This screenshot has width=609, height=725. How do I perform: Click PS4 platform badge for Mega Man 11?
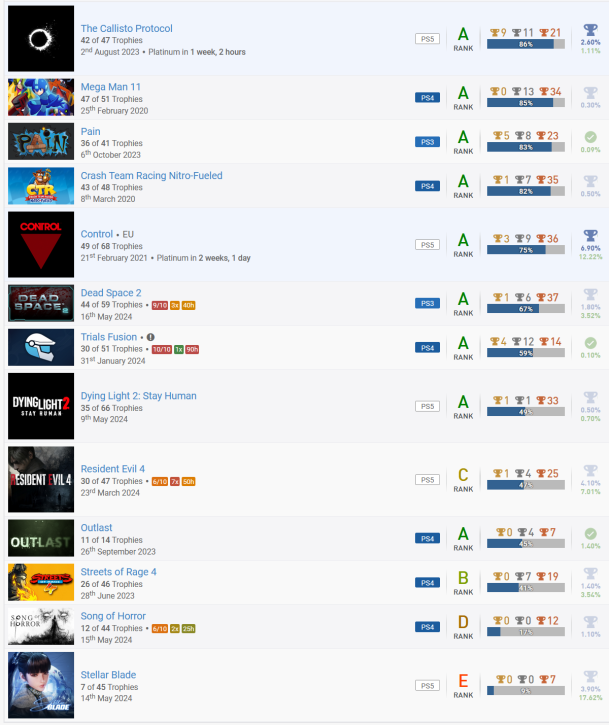(x=427, y=98)
